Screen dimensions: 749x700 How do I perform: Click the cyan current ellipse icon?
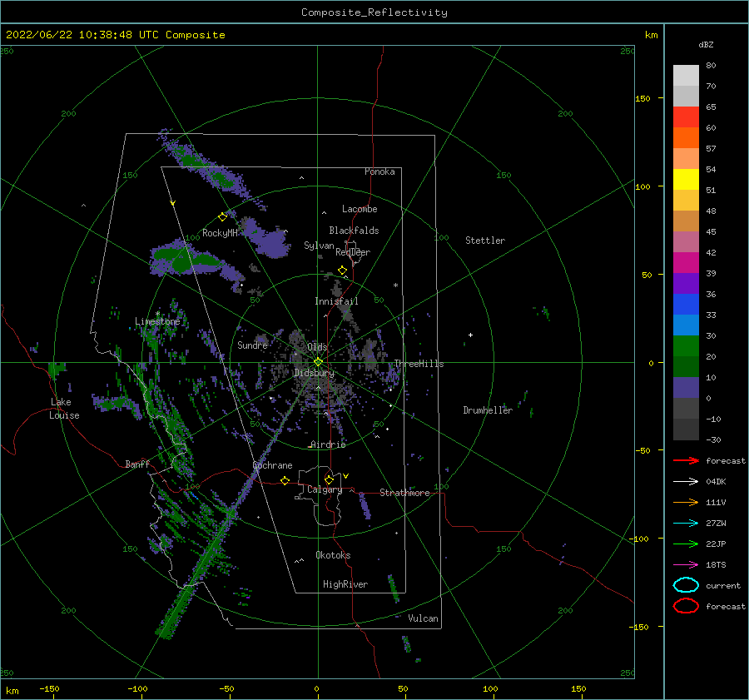tap(686, 585)
